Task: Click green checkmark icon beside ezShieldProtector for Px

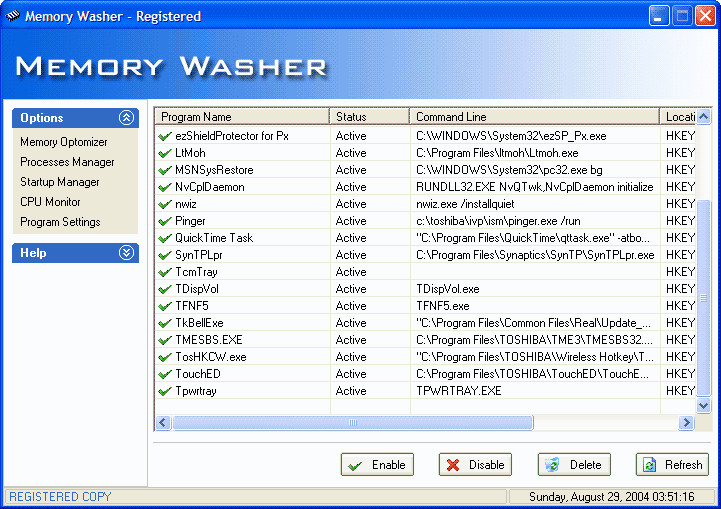Action: point(165,137)
